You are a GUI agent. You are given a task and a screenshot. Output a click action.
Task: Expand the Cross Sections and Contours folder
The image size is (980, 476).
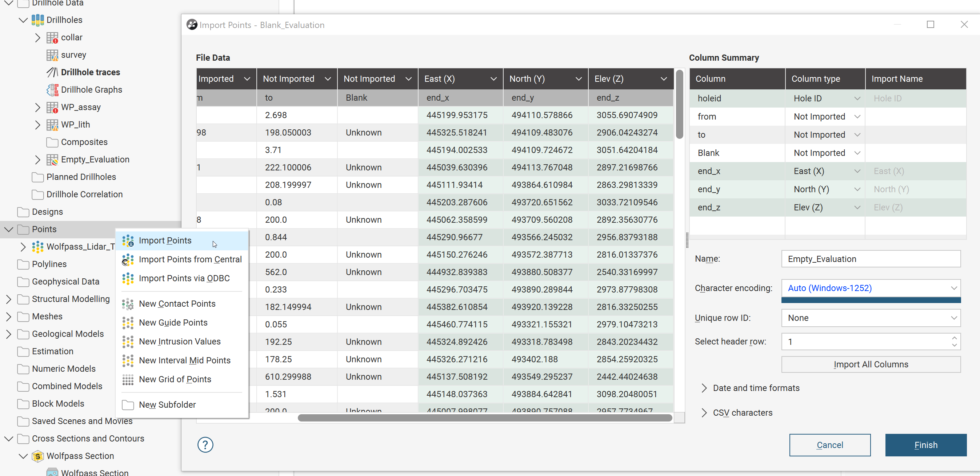[9, 439]
